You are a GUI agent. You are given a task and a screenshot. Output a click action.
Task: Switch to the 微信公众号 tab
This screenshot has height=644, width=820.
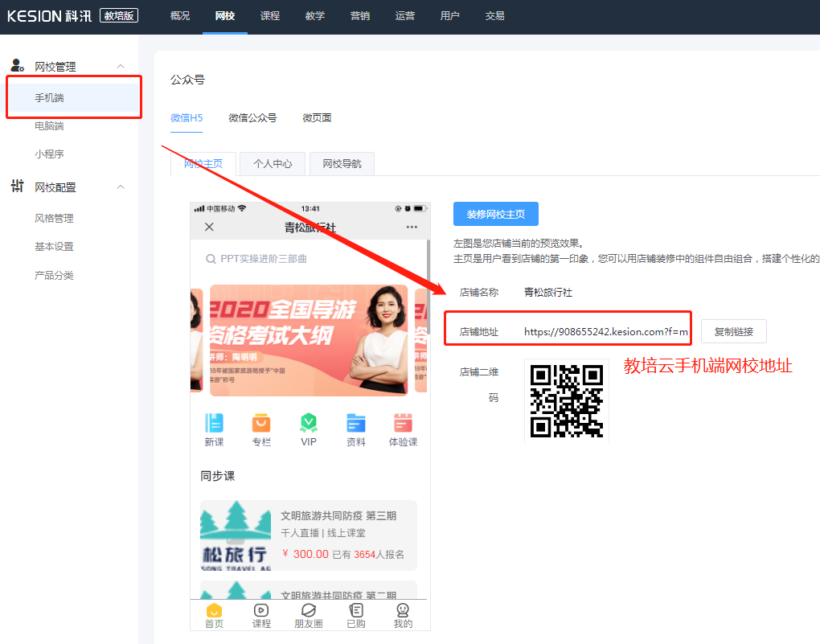point(252,118)
